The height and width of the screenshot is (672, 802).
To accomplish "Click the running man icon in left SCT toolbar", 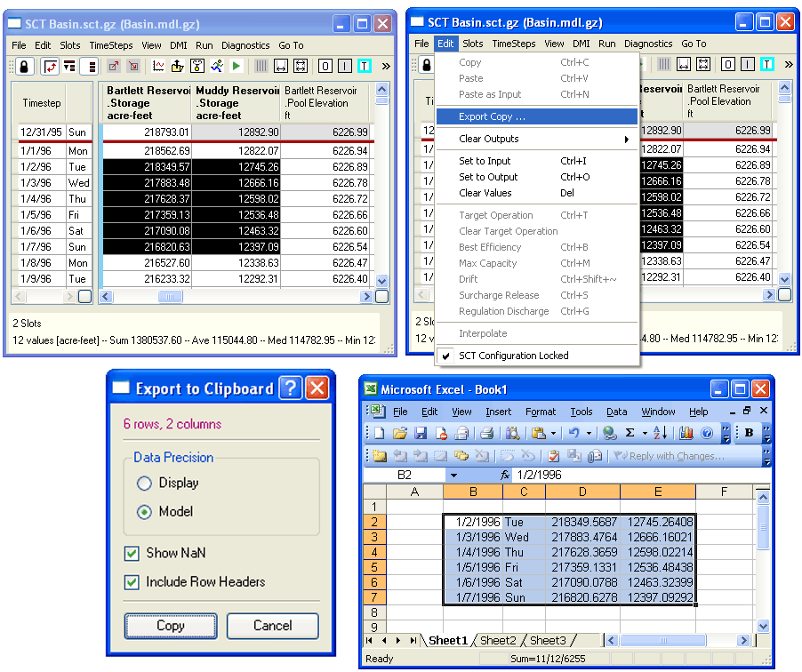I will pyautogui.click(x=217, y=66).
